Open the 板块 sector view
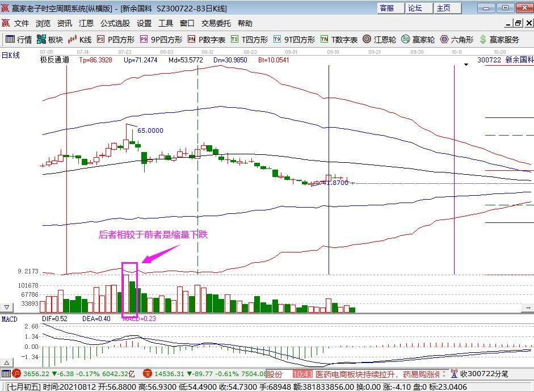 [x=50, y=40]
